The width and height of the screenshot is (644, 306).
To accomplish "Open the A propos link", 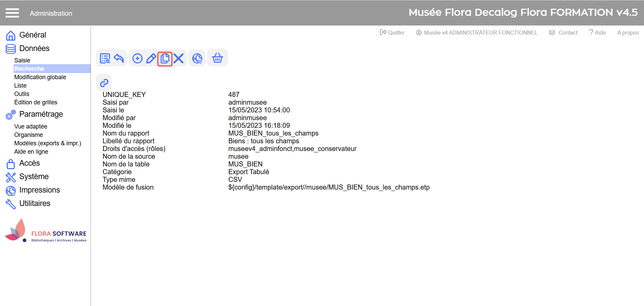I will click(x=628, y=33).
